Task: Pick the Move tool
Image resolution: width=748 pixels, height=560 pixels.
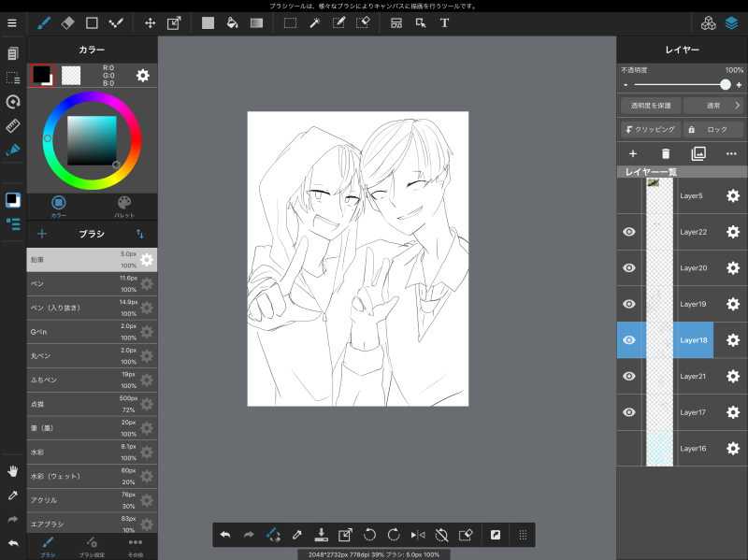Action: [x=150, y=22]
